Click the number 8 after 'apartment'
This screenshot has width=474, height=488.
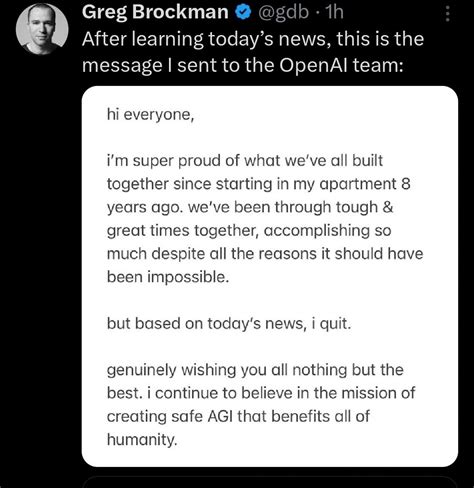click(406, 184)
